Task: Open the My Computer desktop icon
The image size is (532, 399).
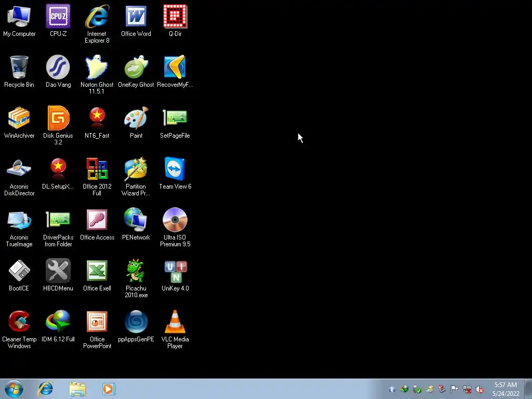Action: coord(19,20)
